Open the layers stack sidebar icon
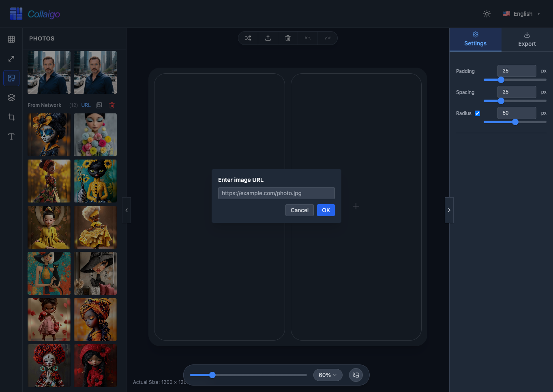The image size is (553, 392). pyautogui.click(x=11, y=98)
